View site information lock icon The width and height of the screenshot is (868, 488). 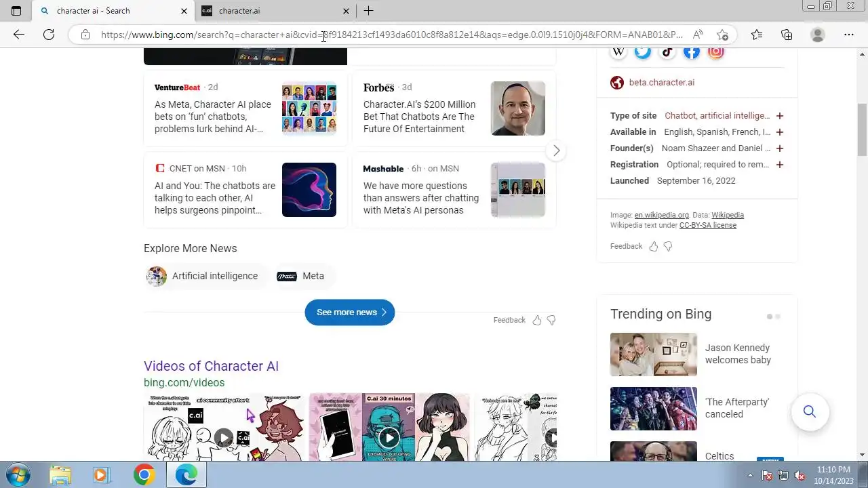[85, 35]
